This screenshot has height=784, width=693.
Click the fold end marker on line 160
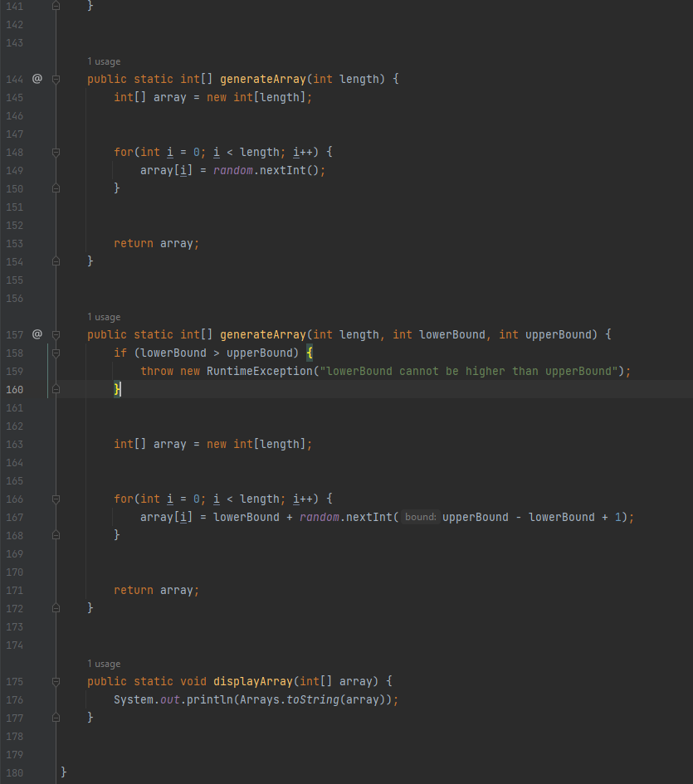pos(56,389)
